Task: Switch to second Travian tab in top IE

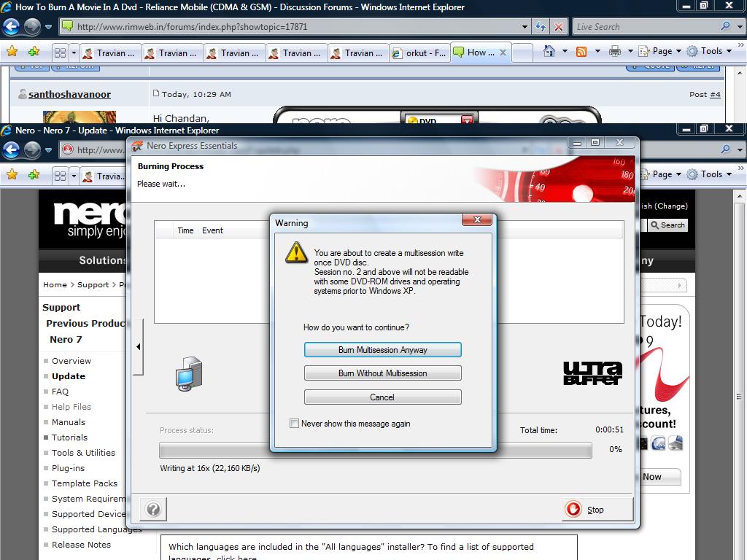Action: coord(172,52)
